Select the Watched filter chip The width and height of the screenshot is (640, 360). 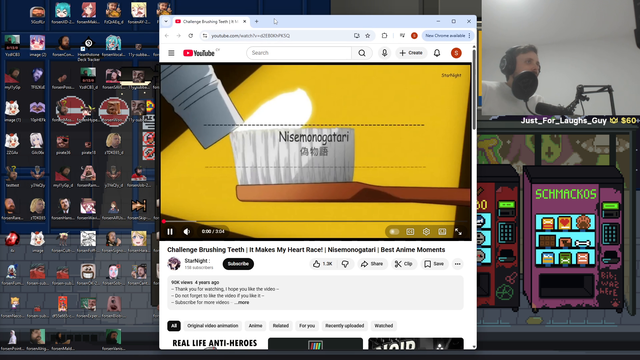pos(384,326)
